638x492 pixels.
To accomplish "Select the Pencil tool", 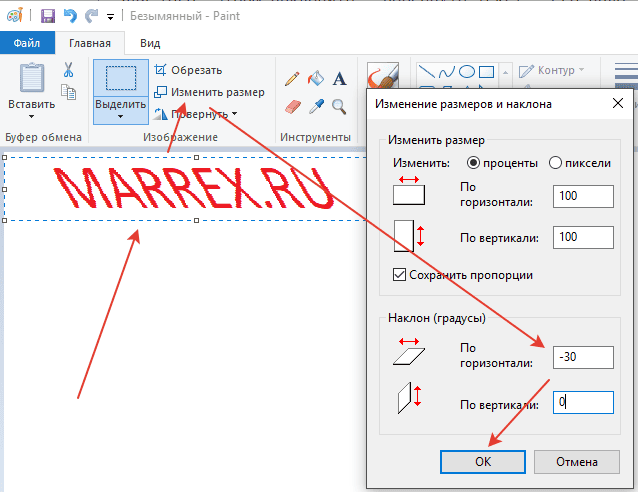I will tap(292, 79).
